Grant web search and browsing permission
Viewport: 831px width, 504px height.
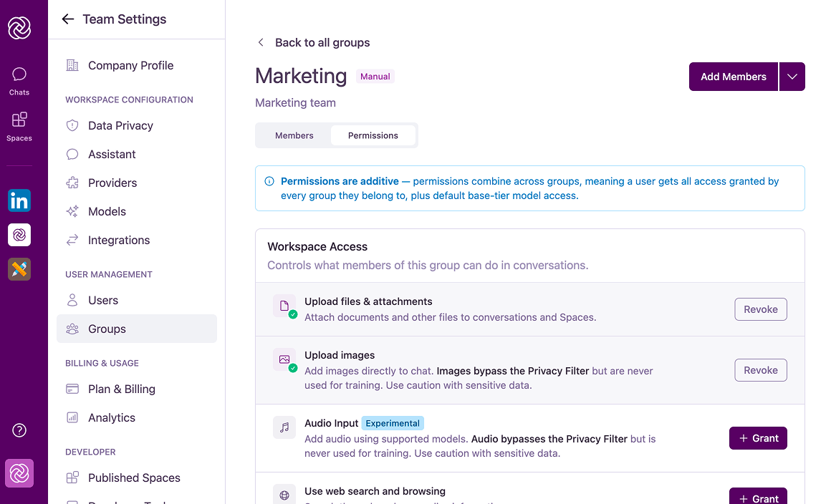[x=758, y=497]
